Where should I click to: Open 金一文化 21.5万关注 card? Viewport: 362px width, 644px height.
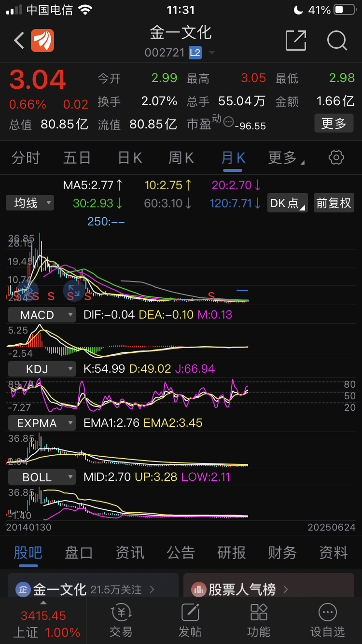point(93,586)
